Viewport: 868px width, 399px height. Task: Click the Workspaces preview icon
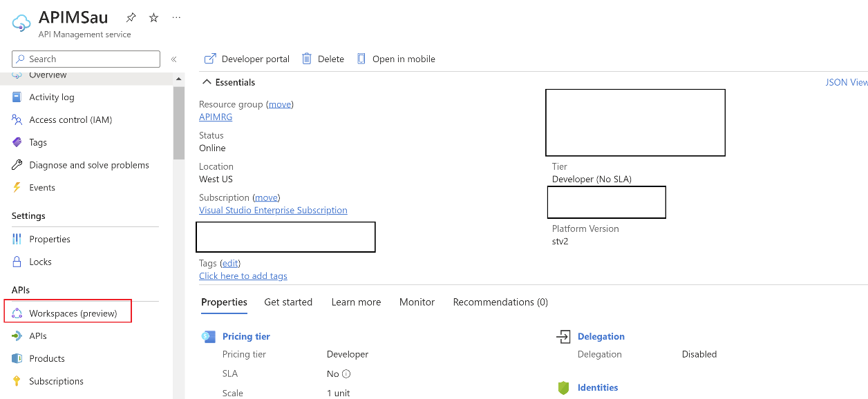pos(17,313)
